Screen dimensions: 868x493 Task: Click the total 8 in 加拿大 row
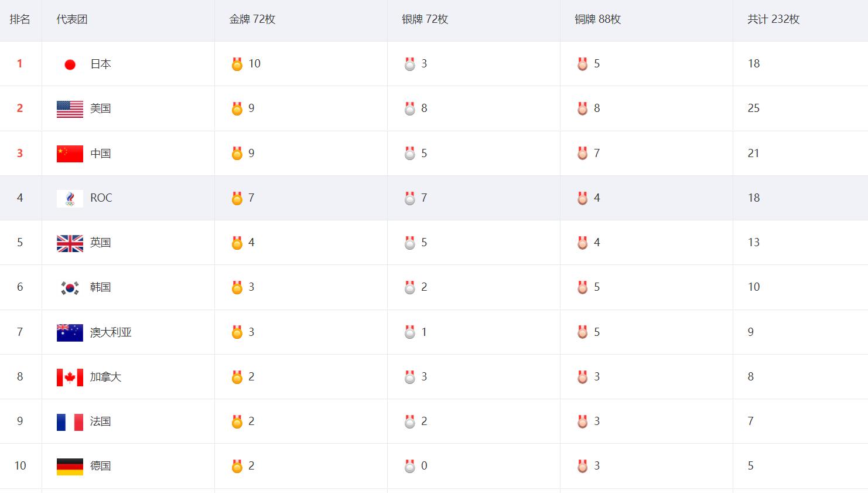751,377
